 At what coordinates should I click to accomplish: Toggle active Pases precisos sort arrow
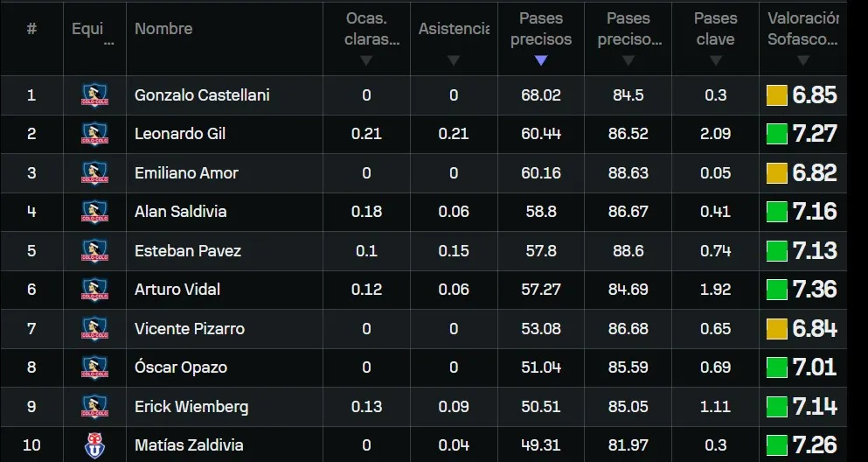tap(540, 60)
